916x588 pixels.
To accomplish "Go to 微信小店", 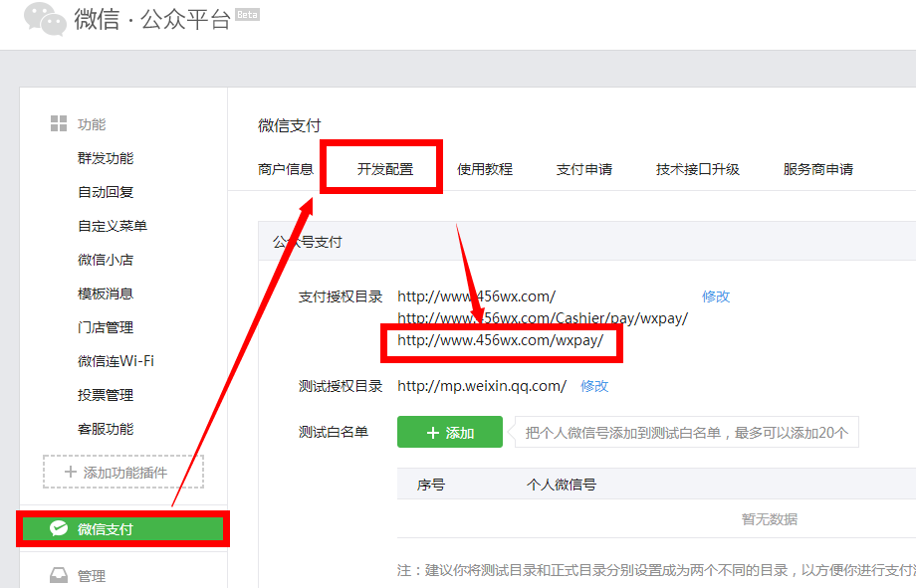I will 106,260.
